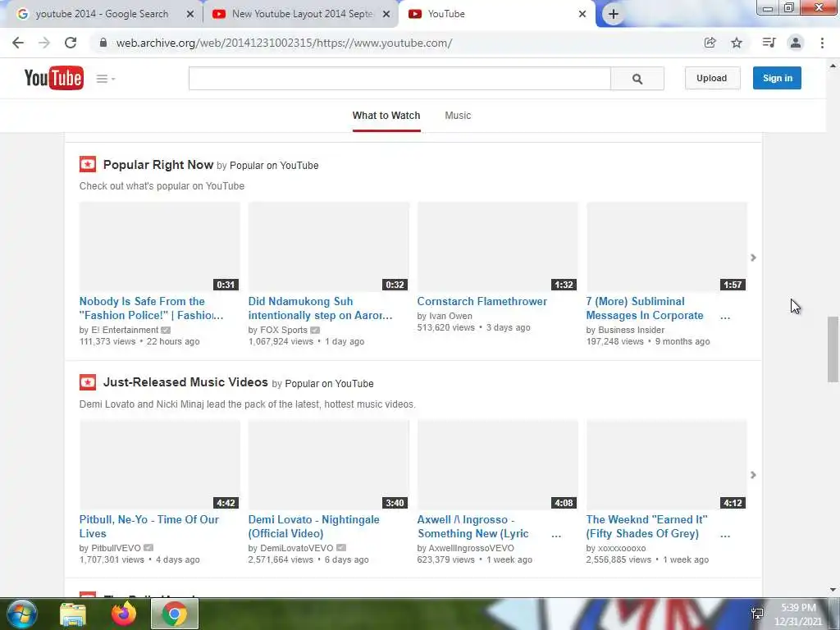Show next videos in Popular Right Now
This screenshot has width=840, height=630.
click(753, 258)
